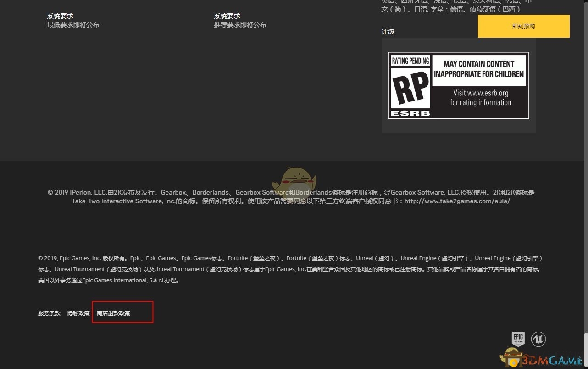Click the ESRB Rating Pending badge
Viewport: 588px width, 369px height.
458,85
